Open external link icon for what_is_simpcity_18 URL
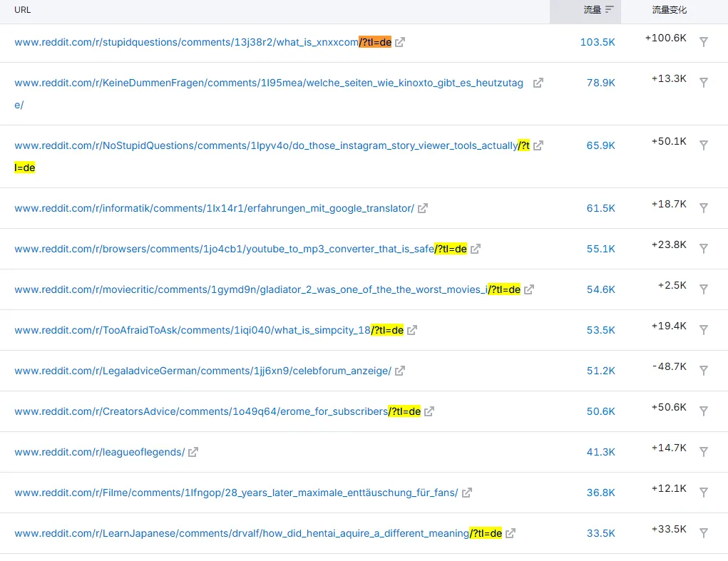Screen dimensions: 728x561 tap(412, 330)
